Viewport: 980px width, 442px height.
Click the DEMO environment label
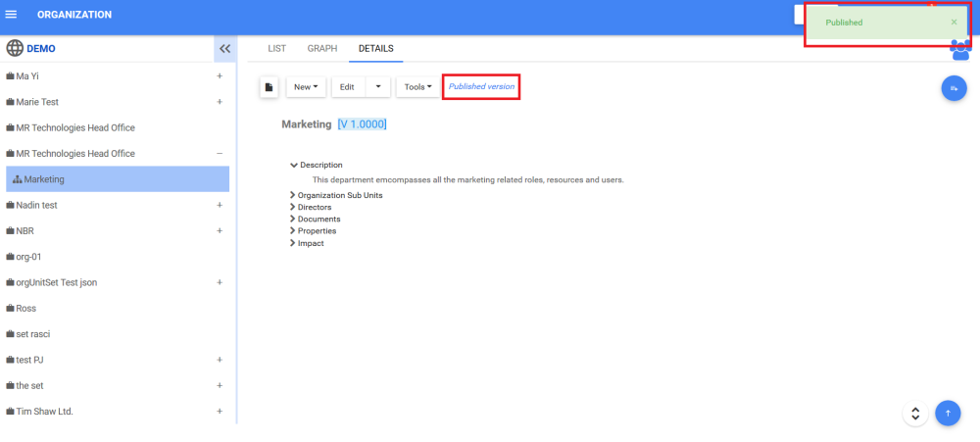[40, 49]
